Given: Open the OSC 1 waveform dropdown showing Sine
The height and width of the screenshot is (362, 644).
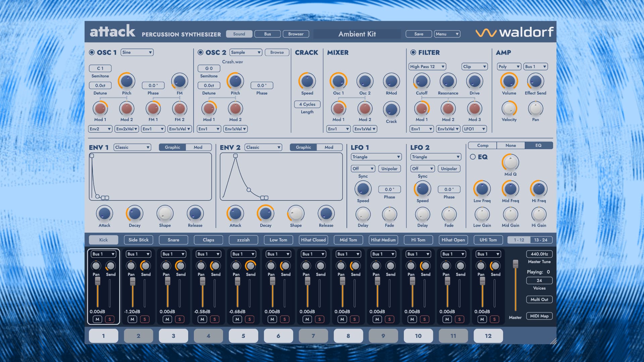Looking at the screenshot, I should coord(137,52).
